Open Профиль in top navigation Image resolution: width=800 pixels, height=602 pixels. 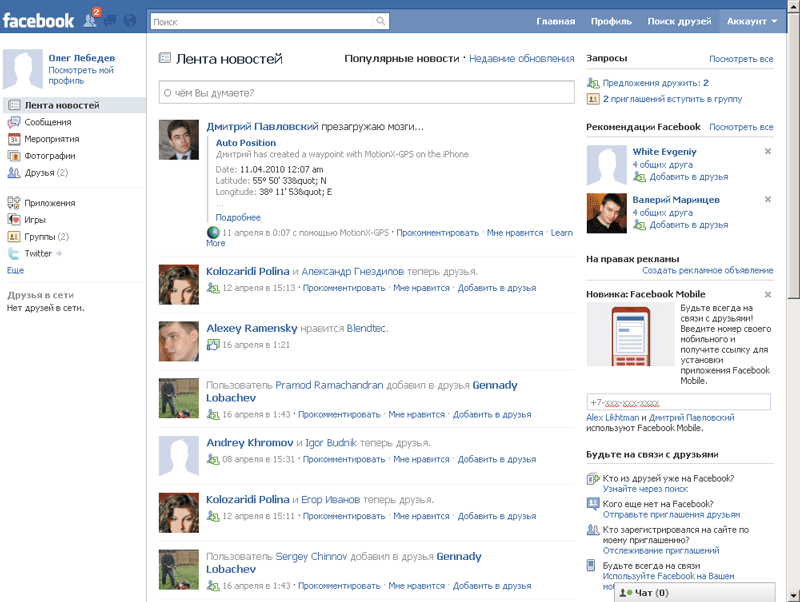tap(611, 21)
